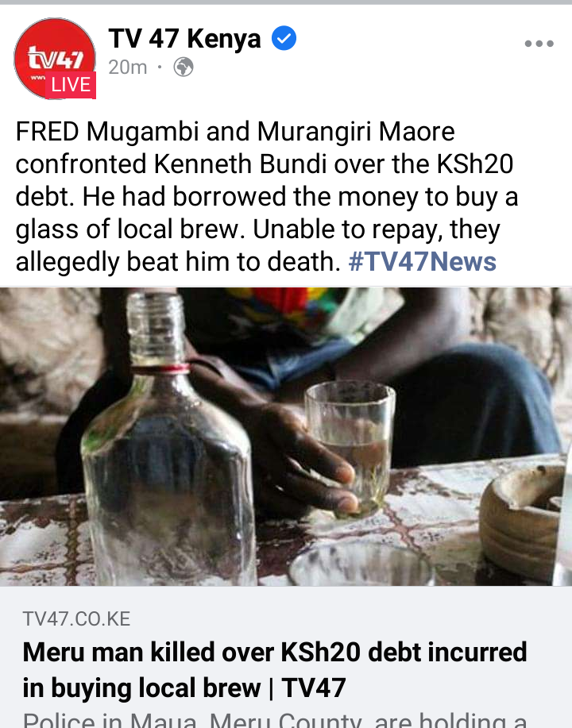Click the post text starting FRED Mugambi
The width and height of the screenshot is (572, 728).
pos(267,196)
